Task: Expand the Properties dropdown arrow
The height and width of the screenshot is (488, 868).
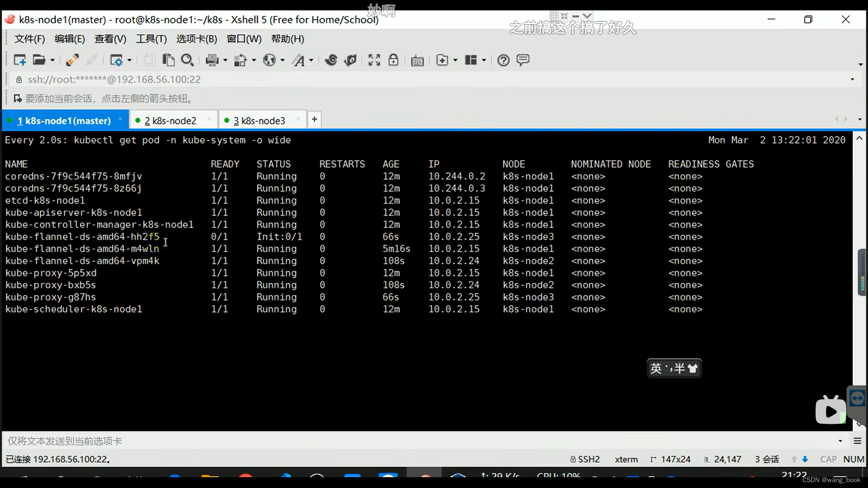Action: coord(129,60)
